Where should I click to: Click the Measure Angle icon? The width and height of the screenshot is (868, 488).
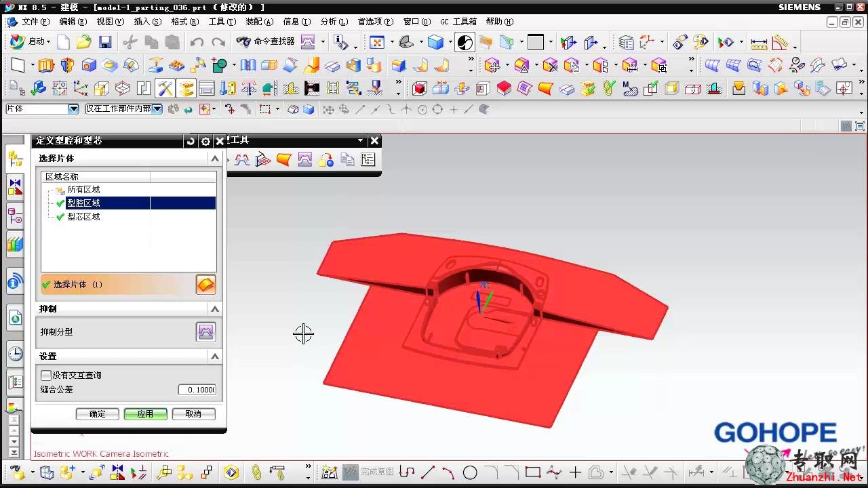tap(781, 43)
